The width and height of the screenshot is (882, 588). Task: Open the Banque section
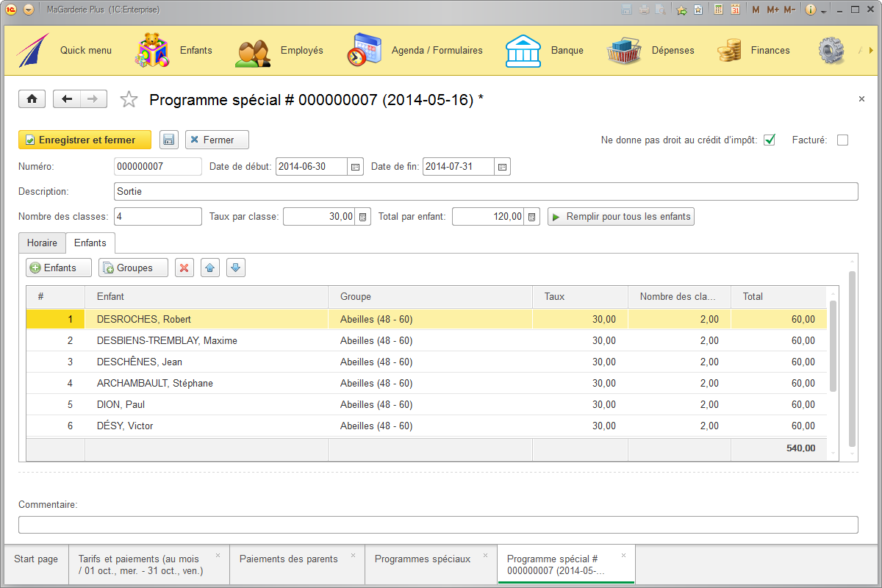point(567,50)
